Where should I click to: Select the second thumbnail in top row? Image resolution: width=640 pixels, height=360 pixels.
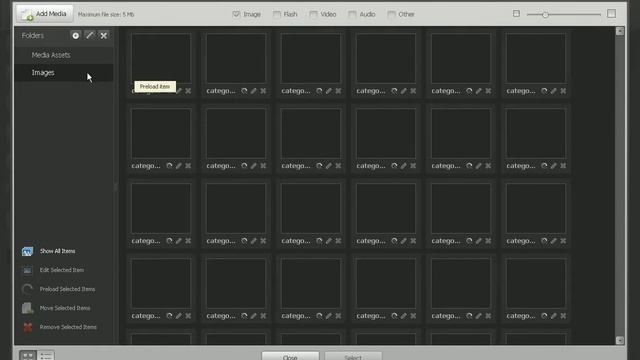pyautogui.click(x=236, y=58)
